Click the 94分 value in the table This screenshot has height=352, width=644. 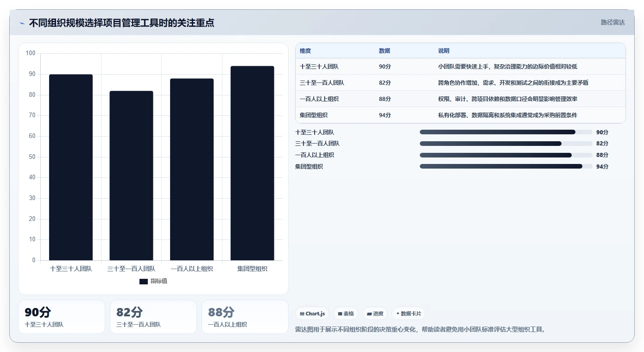pos(385,115)
